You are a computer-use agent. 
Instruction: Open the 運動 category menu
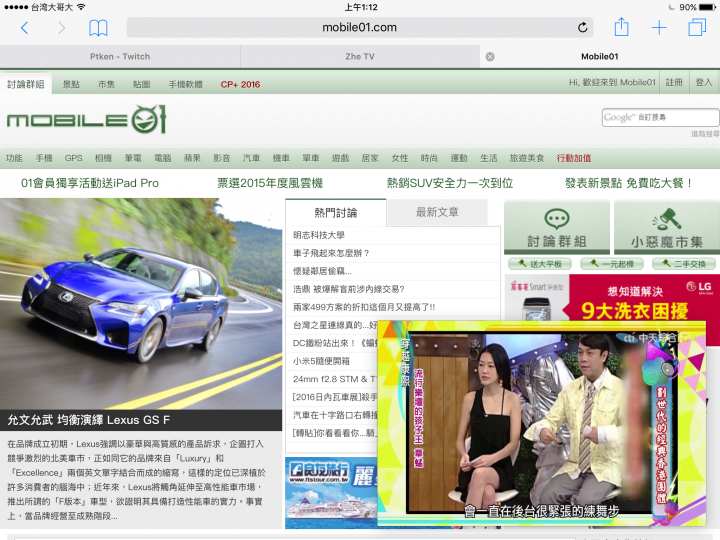tap(459, 158)
